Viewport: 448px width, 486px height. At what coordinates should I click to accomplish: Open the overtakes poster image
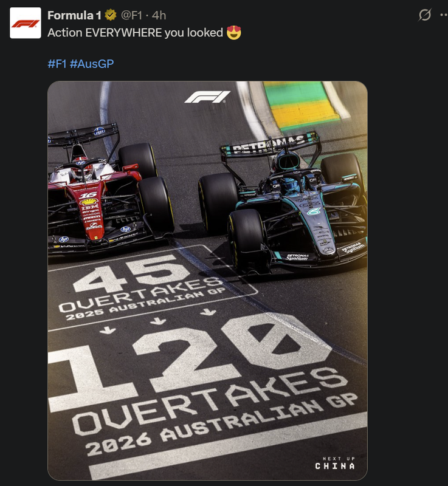207,281
